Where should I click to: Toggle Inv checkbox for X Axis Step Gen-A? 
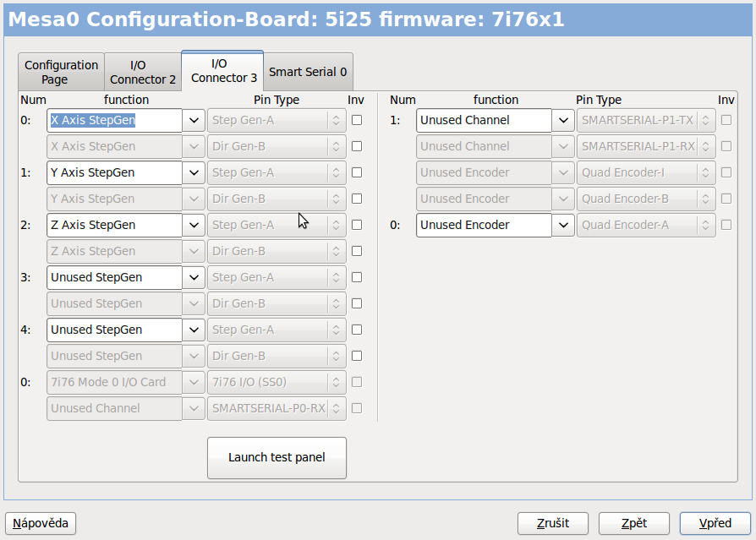[x=357, y=121]
